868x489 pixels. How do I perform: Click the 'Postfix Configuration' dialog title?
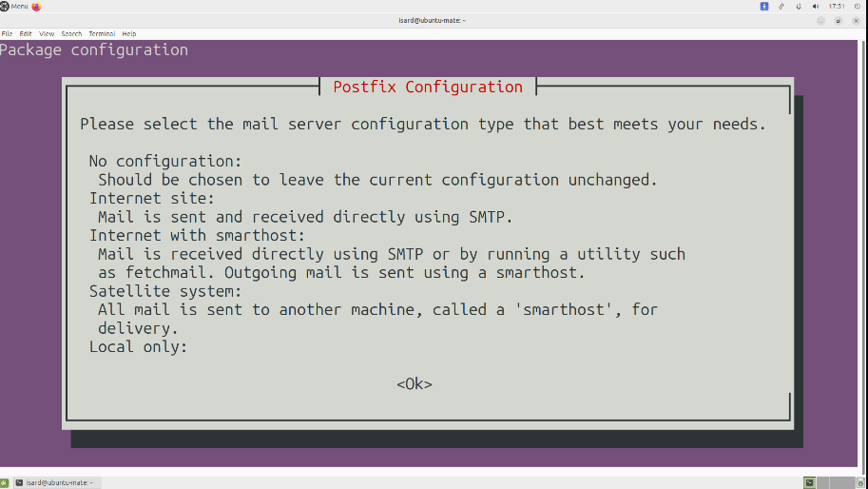coord(428,87)
